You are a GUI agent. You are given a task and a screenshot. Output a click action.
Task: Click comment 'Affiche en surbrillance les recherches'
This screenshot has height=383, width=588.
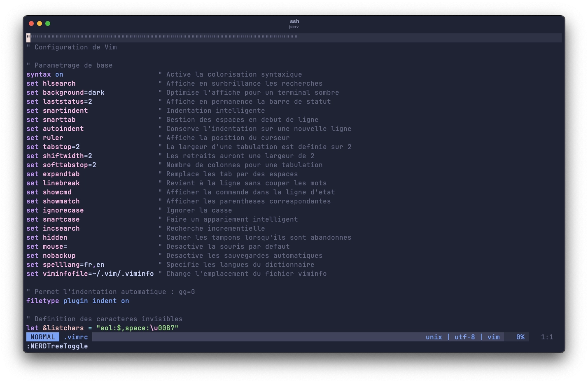(245, 84)
